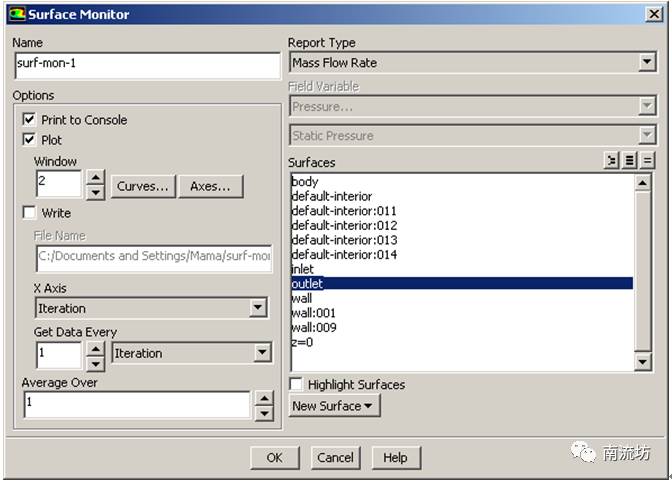Click the Axes... button
Viewport: 672px width, 482px height.
click(x=210, y=186)
